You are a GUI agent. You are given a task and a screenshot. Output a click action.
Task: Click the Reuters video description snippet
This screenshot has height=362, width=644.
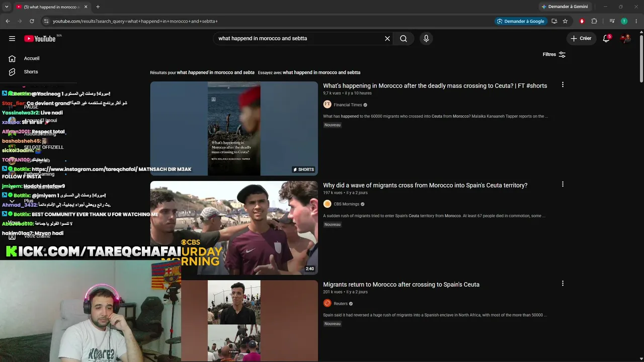(435, 315)
